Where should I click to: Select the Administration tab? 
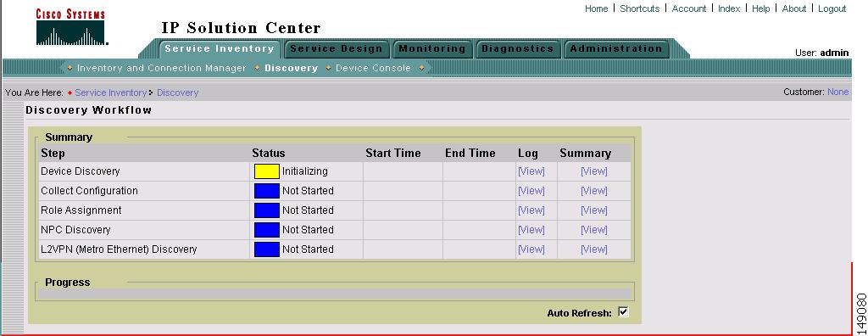[616, 49]
